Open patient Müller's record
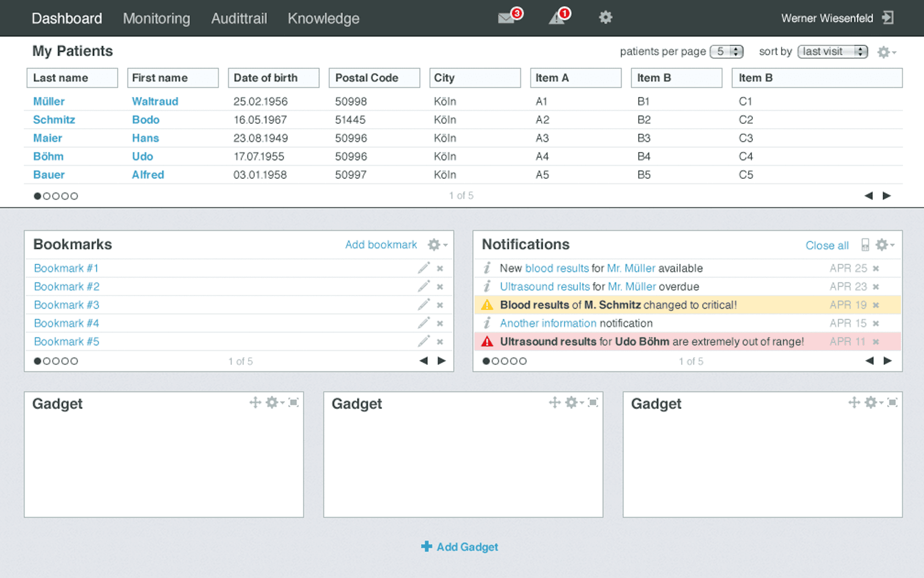 coord(48,101)
